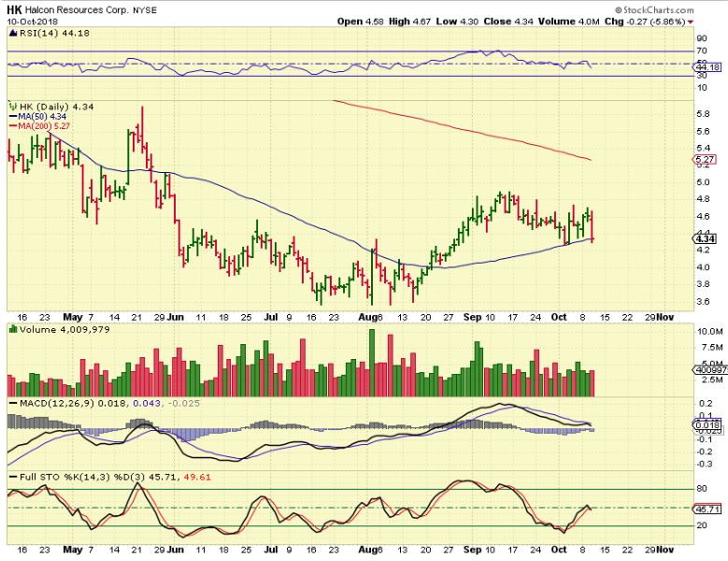Image resolution: width=728 pixels, height=561 pixels.
Task: Click the May label on price time axis
Action: point(73,317)
